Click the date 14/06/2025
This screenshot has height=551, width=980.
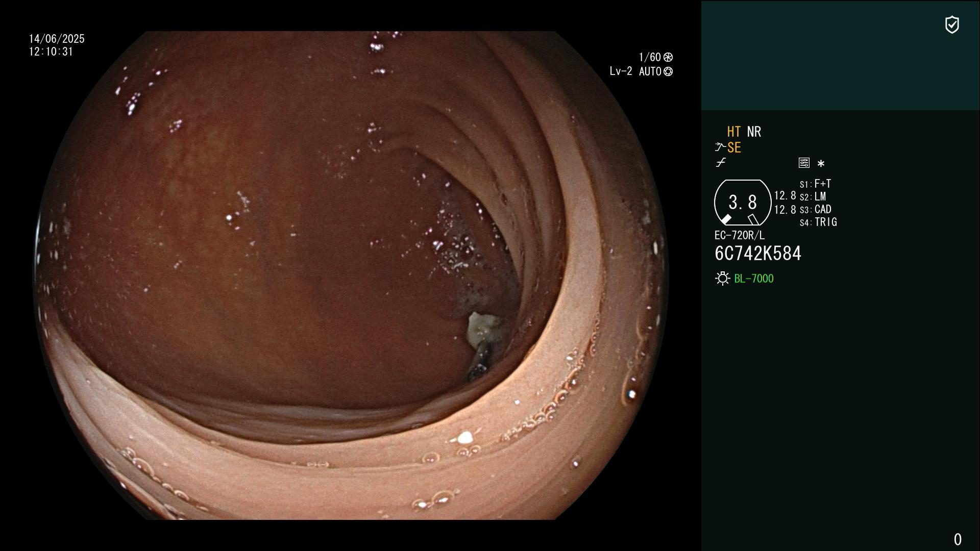click(x=57, y=39)
